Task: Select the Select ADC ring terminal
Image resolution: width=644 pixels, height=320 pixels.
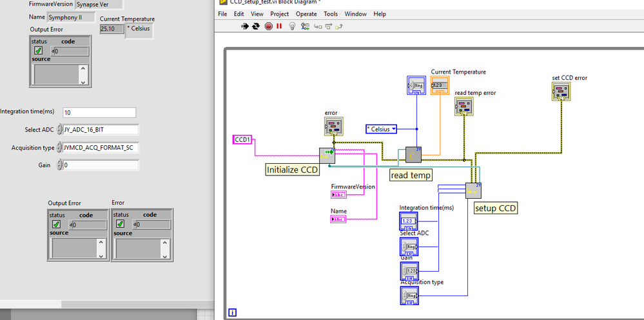Action: coord(409,246)
